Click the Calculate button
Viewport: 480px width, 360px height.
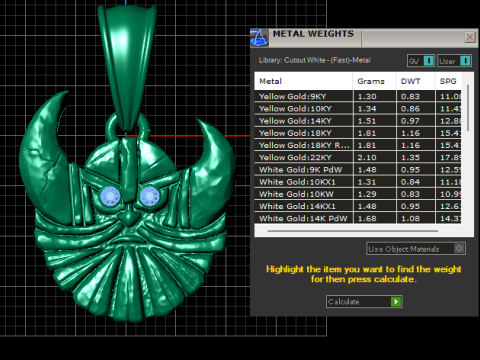click(x=364, y=302)
